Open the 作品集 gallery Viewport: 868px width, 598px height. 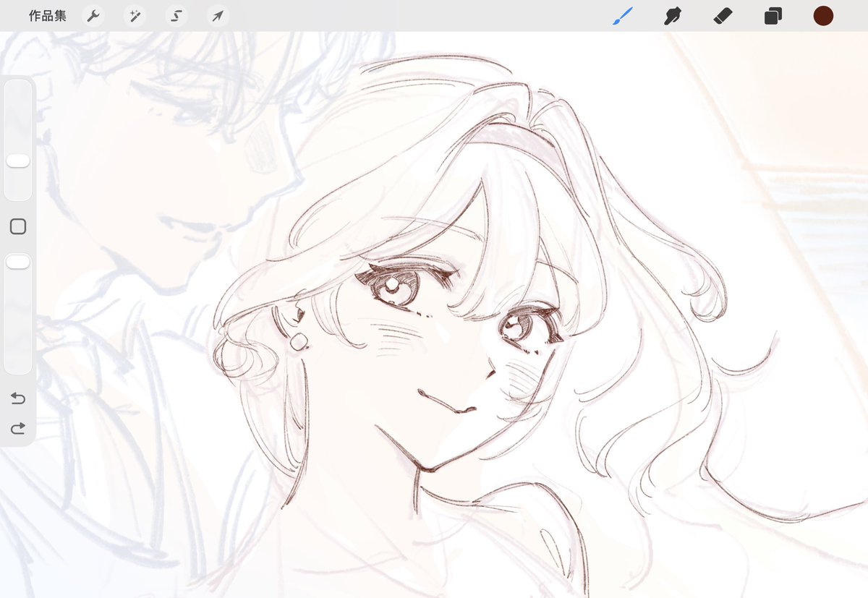click(47, 16)
